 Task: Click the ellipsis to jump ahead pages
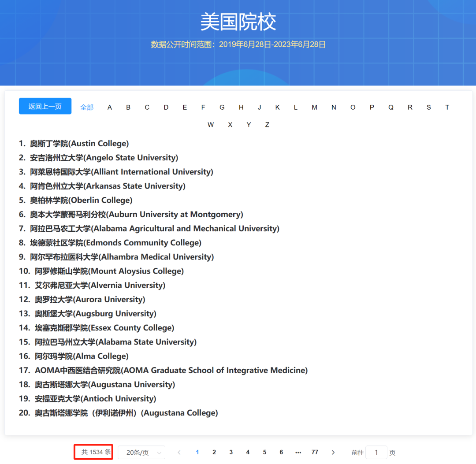(x=298, y=452)
